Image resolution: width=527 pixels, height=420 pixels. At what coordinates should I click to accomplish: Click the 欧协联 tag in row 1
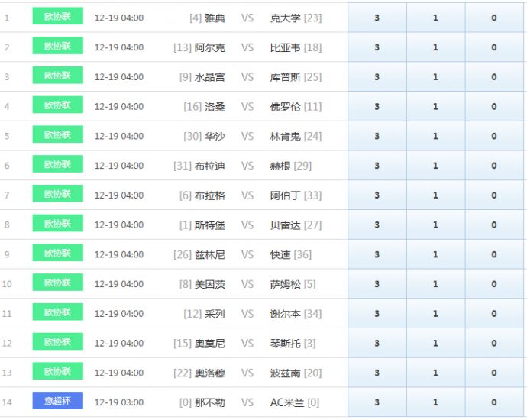[57, 16]
